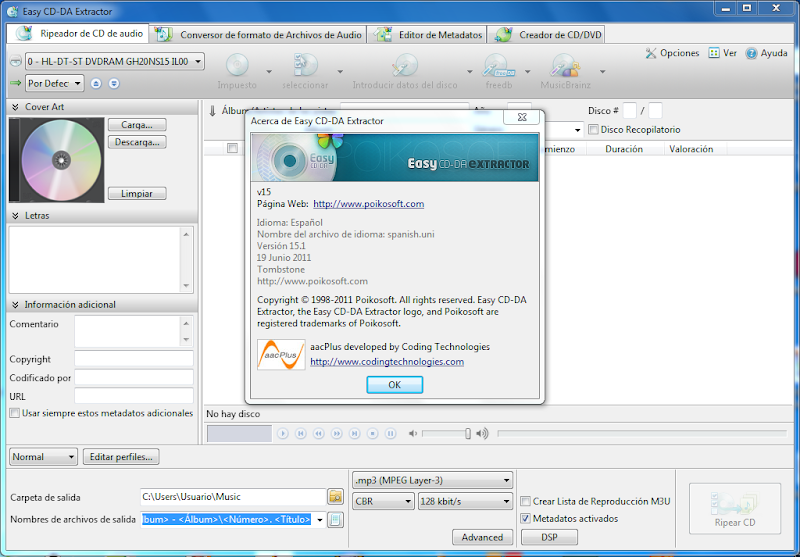Switch to Creador de CD/DVD tab
Viewport: 800px width, 557px height.
coord(546,35)
